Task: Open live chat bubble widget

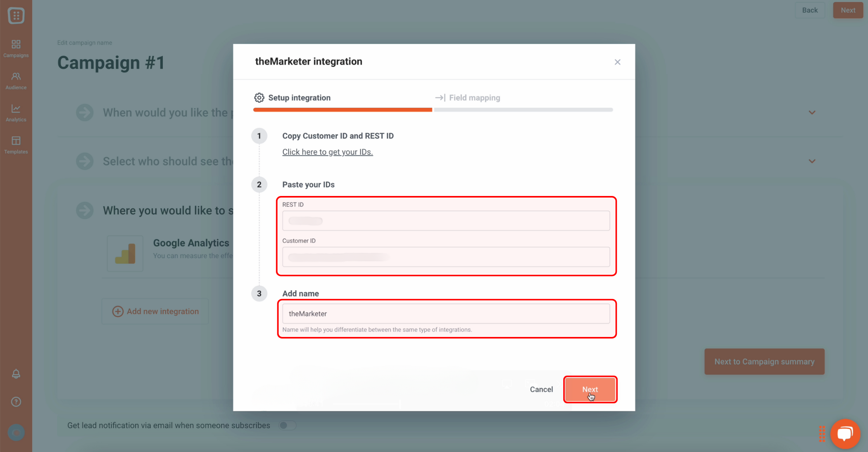Action: click(845, 433)
